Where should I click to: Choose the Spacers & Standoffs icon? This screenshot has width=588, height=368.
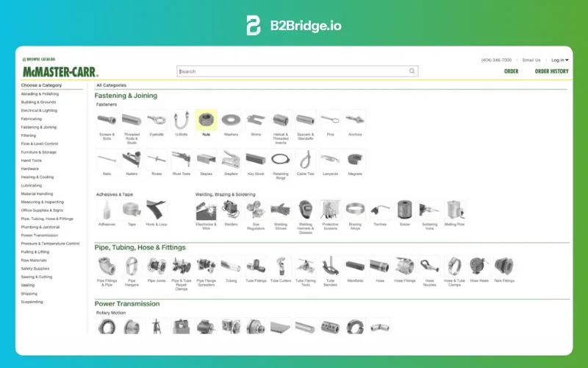point(305,120)
